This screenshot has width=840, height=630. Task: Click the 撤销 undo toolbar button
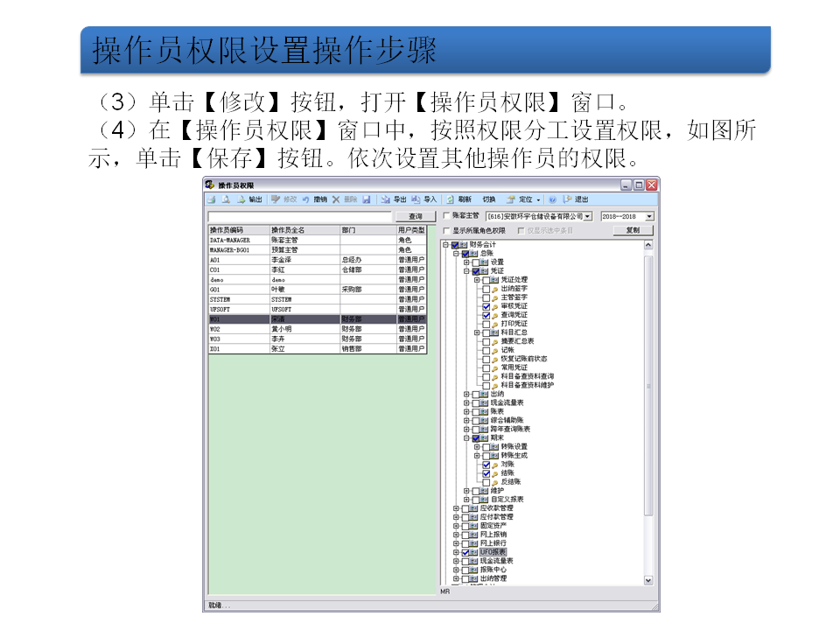point(314,199)
